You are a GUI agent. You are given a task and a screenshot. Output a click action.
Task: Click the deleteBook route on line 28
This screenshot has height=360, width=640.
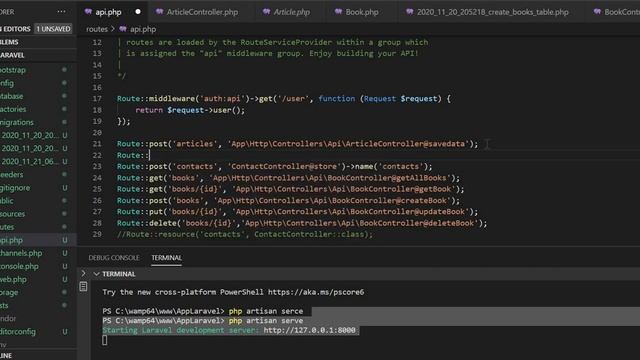302,223
